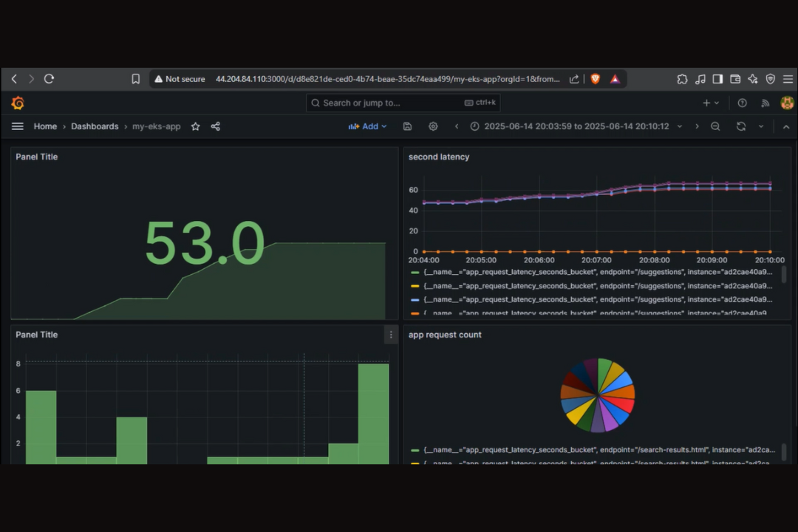Open the time range picker
Screen dimensions: 798x532
point(576,126)
